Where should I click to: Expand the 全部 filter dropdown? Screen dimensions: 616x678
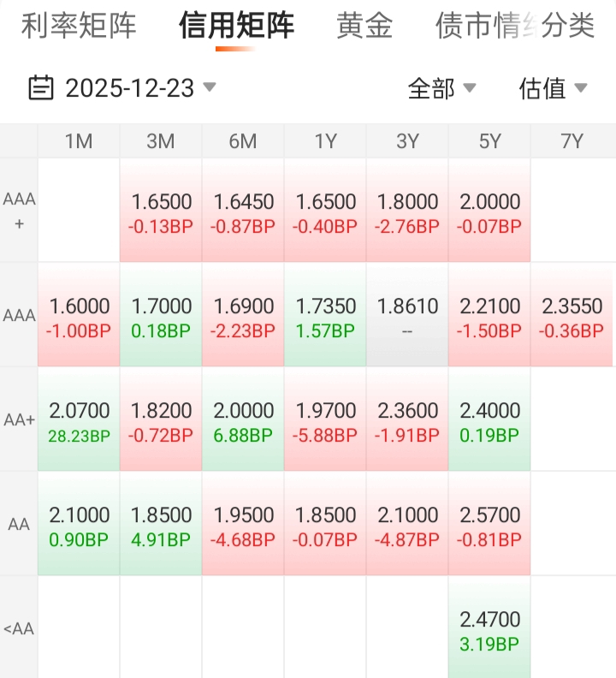(x=441, y=87)
